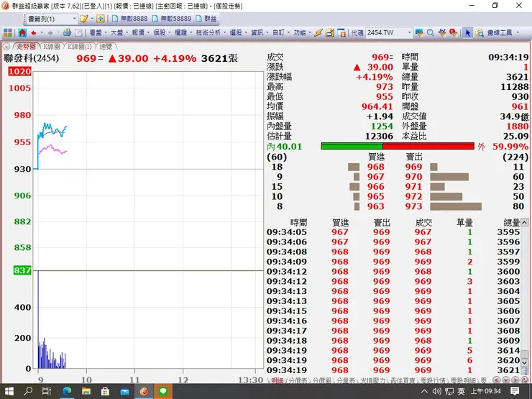
Task: Open the 群益 bookmark
Action: pyautogui.click(x=206, y=19)
